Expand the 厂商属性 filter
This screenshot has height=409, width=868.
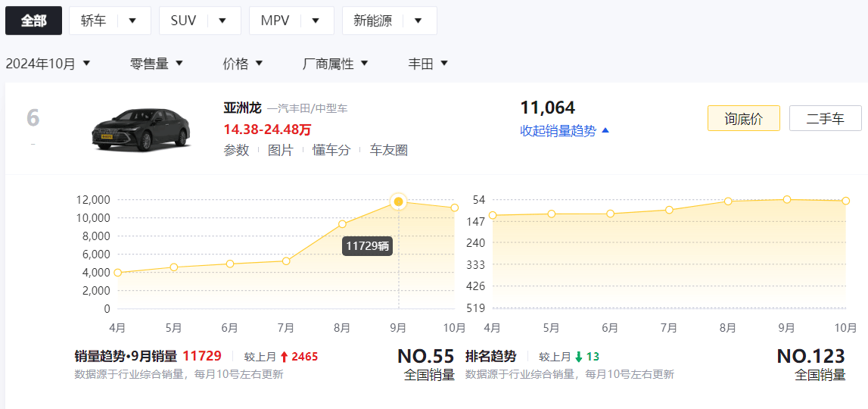(x=335, y=64)
